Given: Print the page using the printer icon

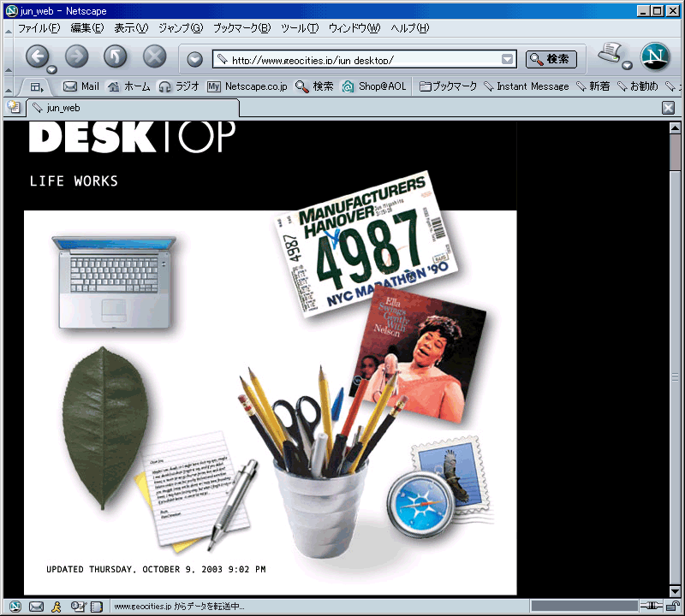Looking at the screenshot, I should (x=611, y=52).
